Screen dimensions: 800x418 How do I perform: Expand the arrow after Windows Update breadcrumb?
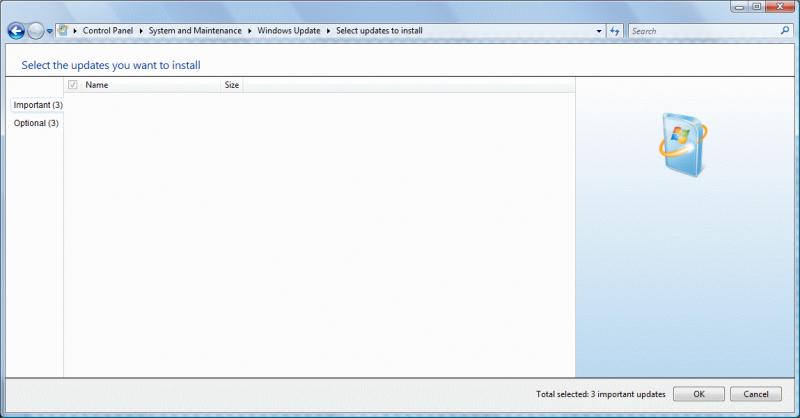coord(329,31)
